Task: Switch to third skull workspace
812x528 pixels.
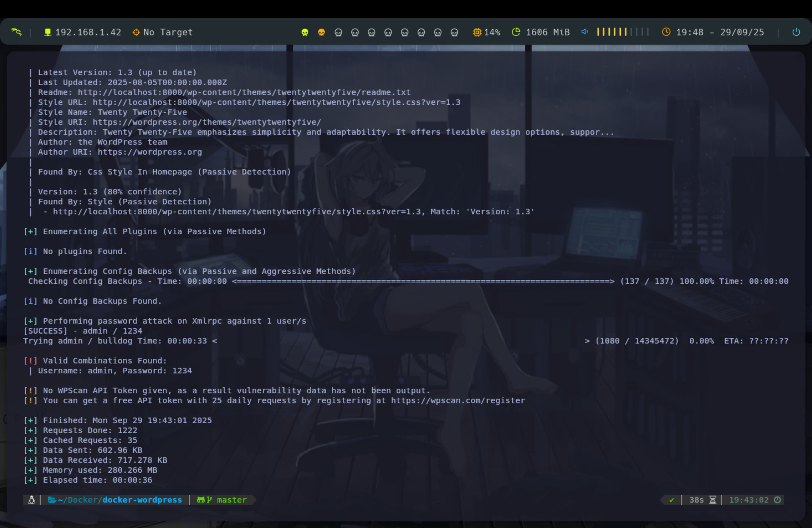Action: [x=338, y=32]
